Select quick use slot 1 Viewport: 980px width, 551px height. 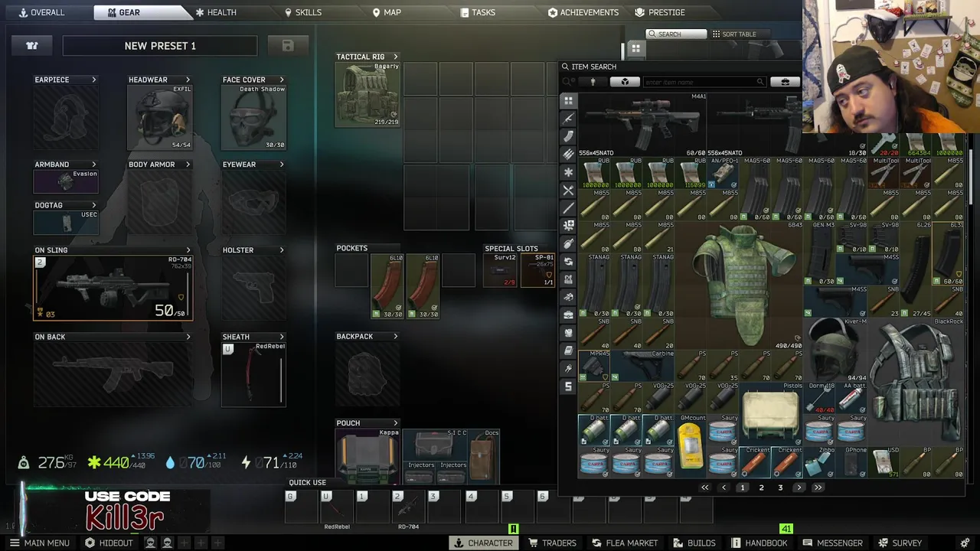point(372,507)
